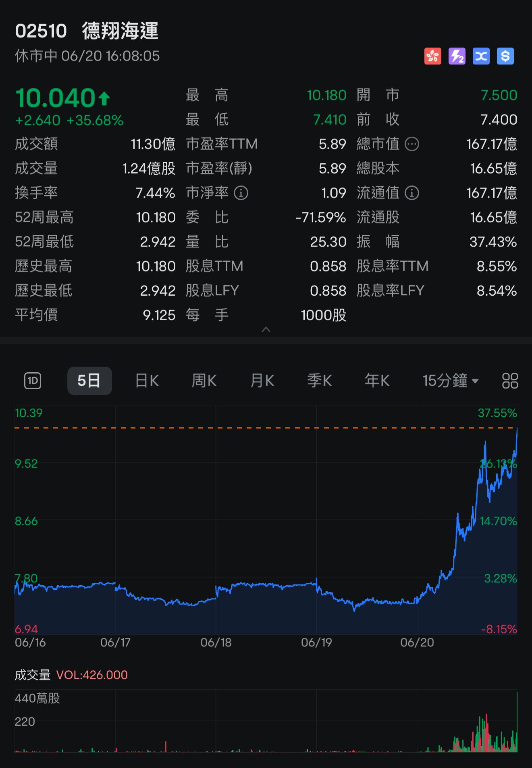Tap the 振幅 value 37.43%
The width and height of the screenshot is (532, 768).
[493, 242]
